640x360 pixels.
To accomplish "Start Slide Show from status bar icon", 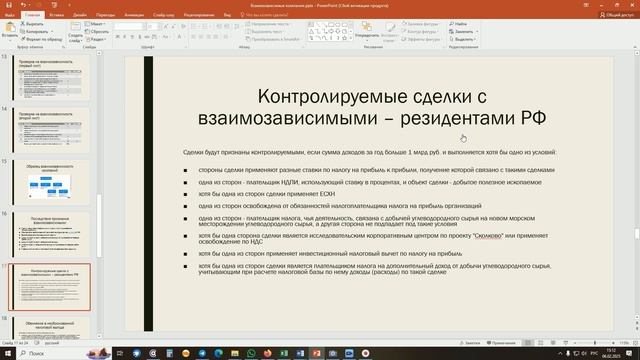I will pyautogui.click(x=565, y=343).
